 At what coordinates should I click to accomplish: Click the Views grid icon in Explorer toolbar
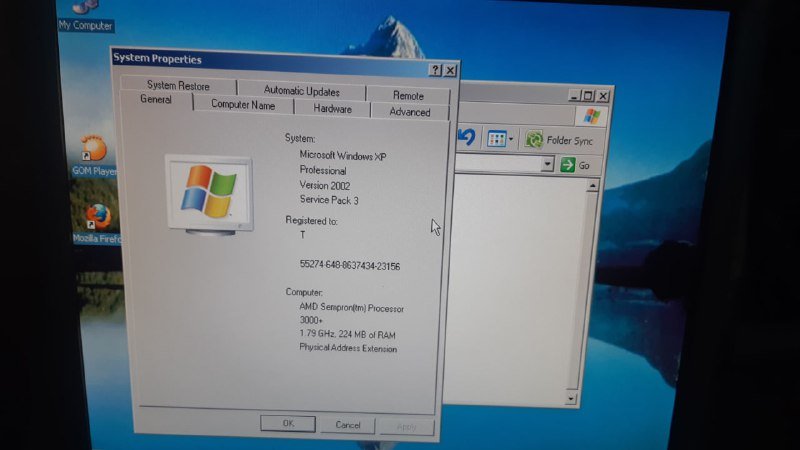(x=496, y=138)
